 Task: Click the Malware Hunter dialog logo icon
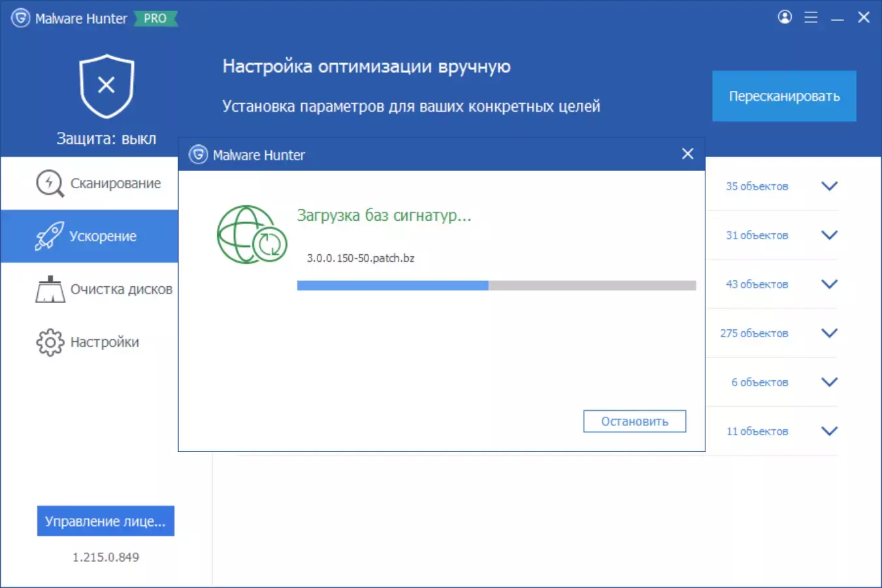point(198,155)
